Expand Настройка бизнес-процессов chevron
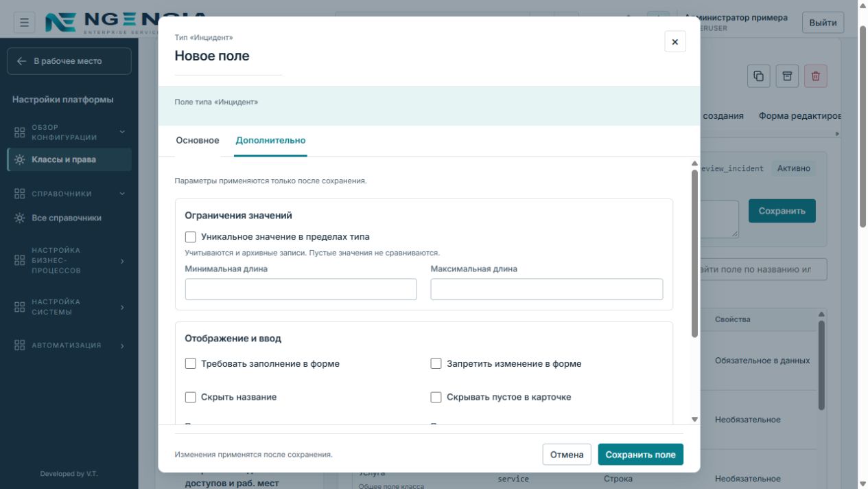Image resolution: width=868 pixels, height=489 pixels. [122, 261]
